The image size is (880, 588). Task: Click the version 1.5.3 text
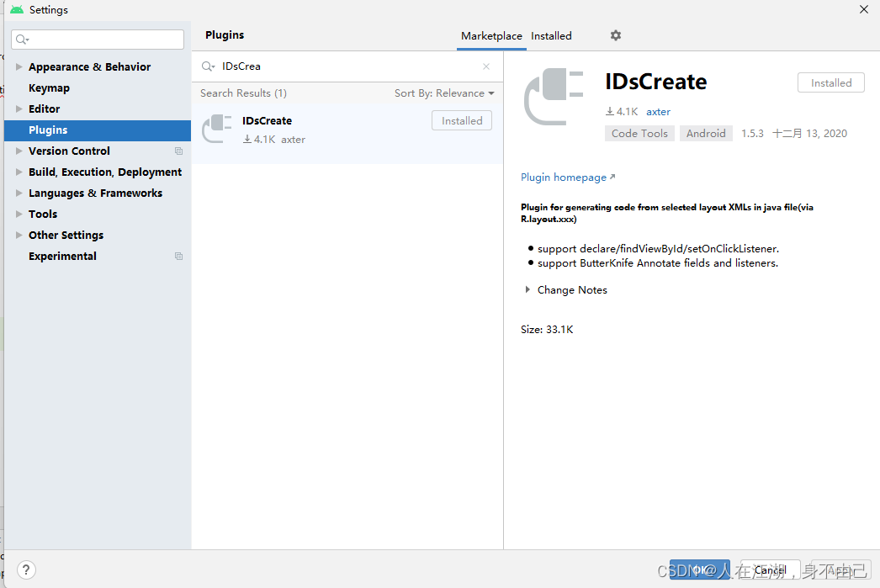(752, 134)
